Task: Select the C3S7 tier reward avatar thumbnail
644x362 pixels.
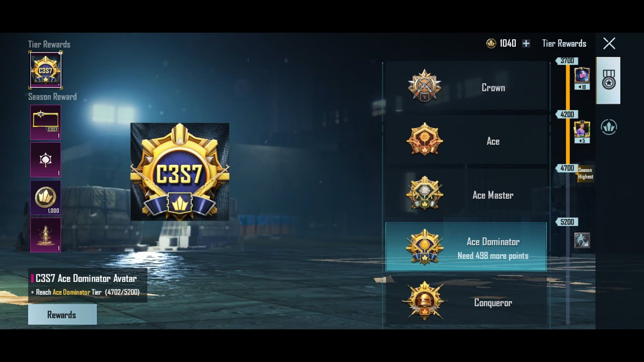Action: 45,70
